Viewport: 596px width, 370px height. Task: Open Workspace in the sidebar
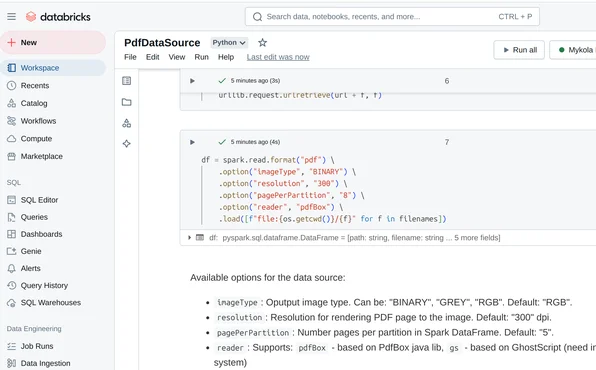53,68
